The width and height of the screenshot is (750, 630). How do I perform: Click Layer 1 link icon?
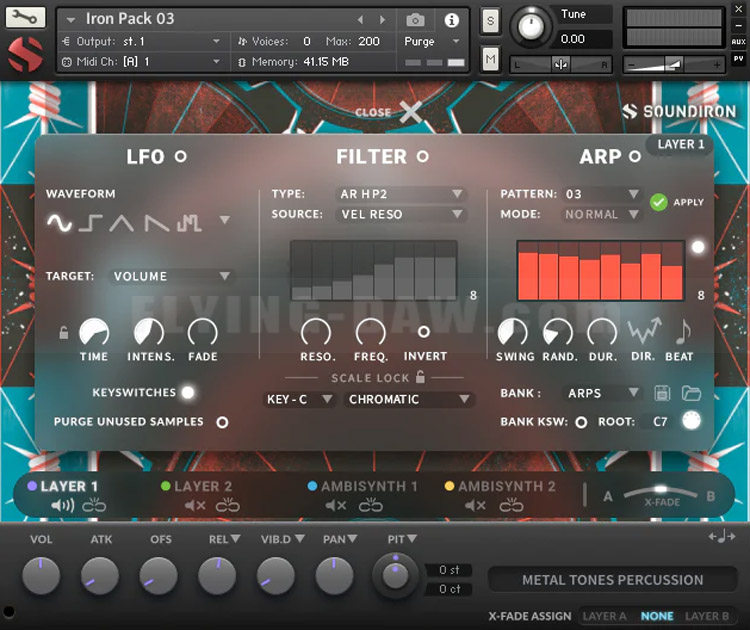tap(94, 505)
